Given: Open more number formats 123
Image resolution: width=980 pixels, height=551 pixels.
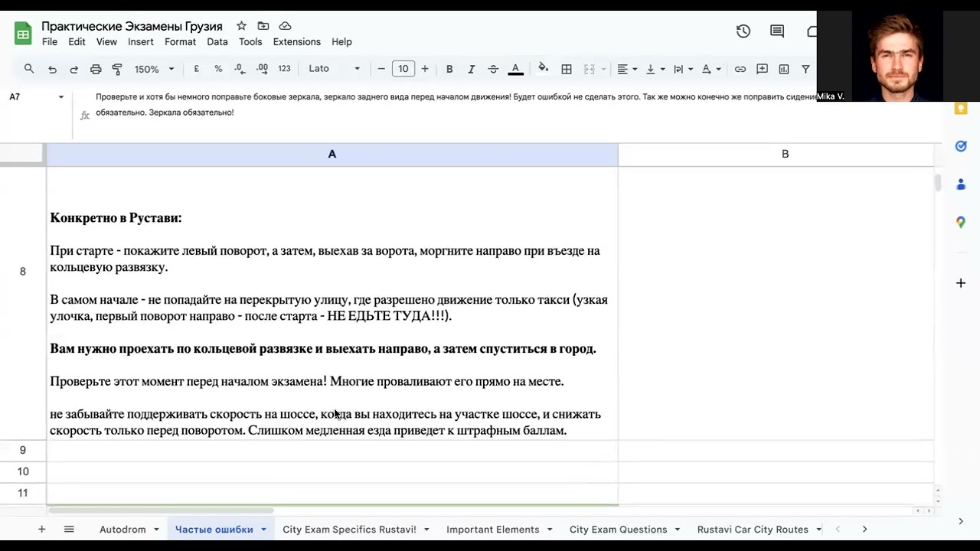Looking at the screenshot, I should [x=284, y=69].
